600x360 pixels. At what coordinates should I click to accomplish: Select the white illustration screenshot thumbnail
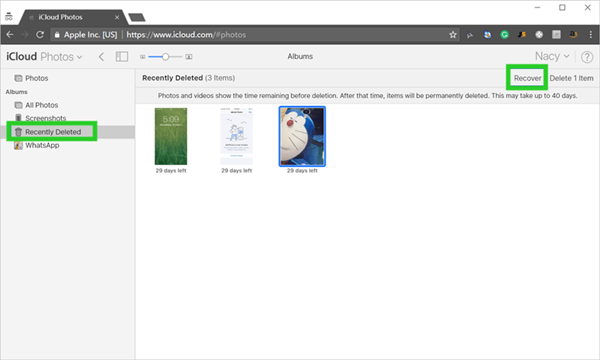point(236,136)
